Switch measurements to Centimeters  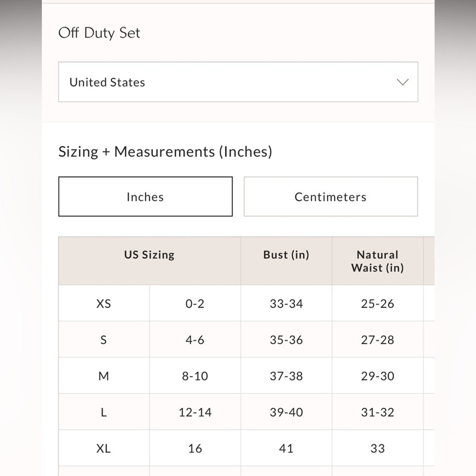(330, 197)
